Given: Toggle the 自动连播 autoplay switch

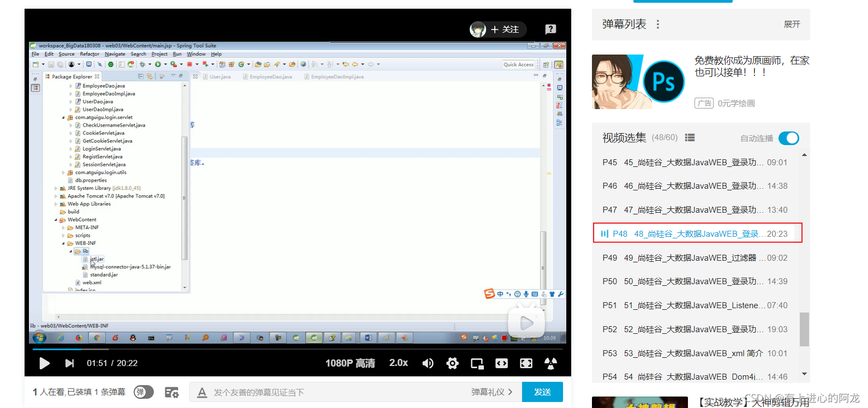Looking at the screenshot, I should tap(789, 138).
